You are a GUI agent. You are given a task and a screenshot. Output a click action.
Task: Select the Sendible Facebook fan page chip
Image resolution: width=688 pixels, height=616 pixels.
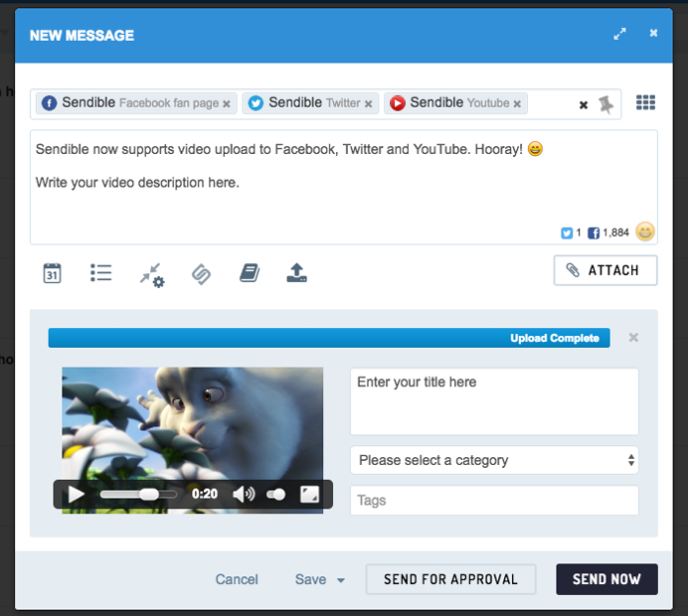click(x=136, y=103)
